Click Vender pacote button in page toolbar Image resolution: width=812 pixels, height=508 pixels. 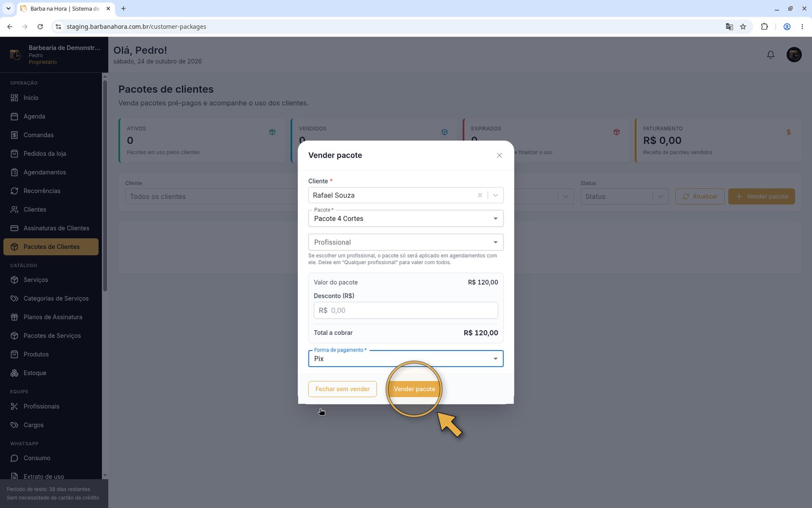[761, 197]
